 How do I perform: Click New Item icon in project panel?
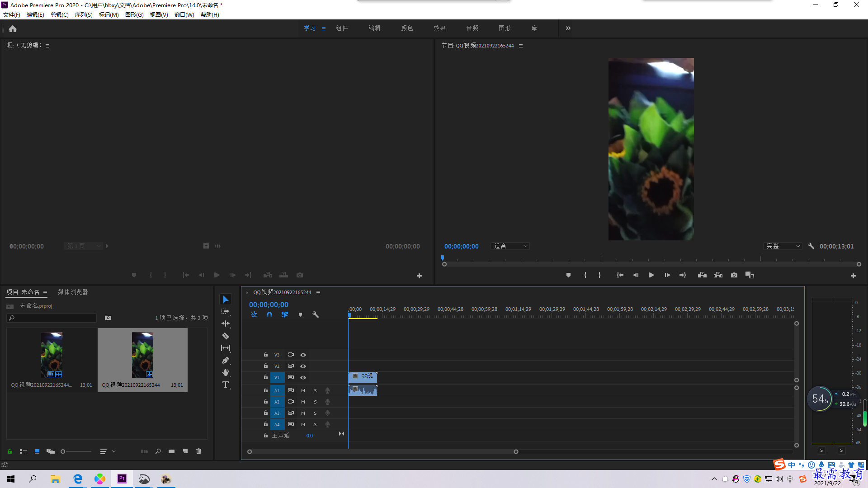[x=185, y=451]
